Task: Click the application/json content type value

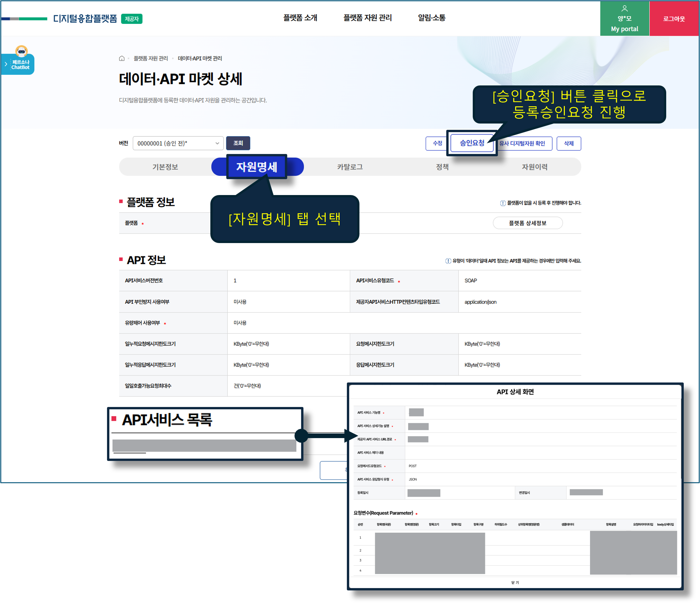Action: pyautogui.click(x=480, y=302)
